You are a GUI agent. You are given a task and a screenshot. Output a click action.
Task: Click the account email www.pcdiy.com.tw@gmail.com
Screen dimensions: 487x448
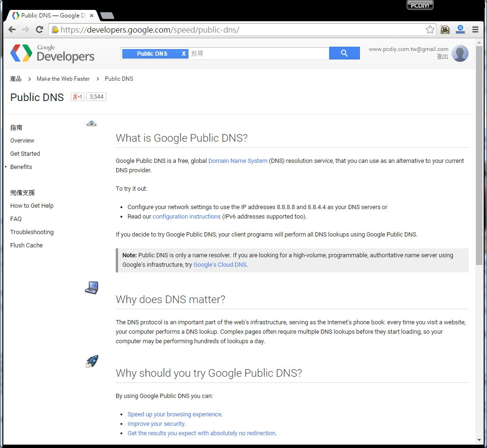point(409,49)
